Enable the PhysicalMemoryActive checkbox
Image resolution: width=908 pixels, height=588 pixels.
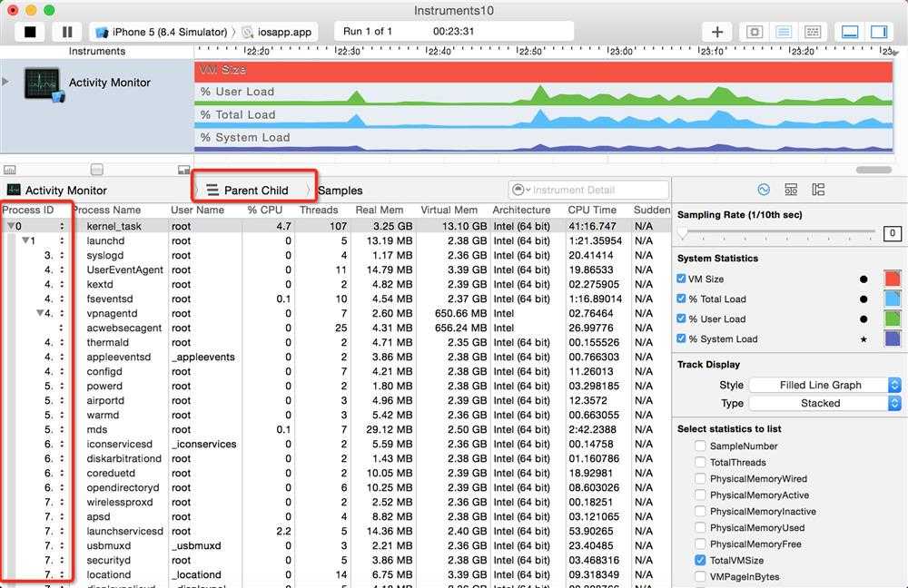pos(700,495)
